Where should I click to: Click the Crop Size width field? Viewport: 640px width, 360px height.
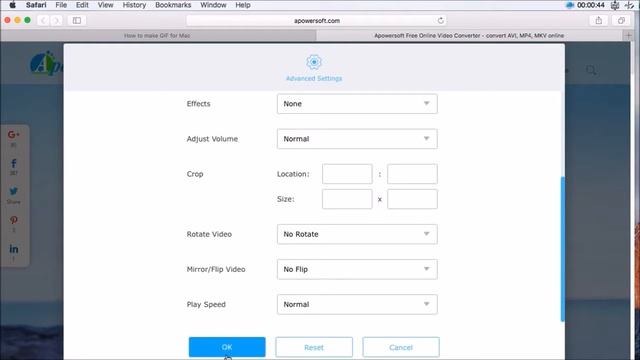point(347,199)
